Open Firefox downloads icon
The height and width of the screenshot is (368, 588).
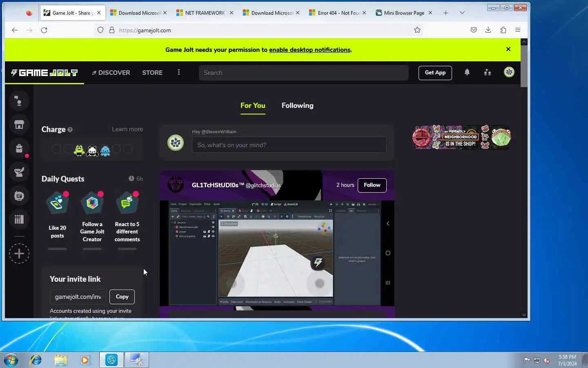click(488, 30)
